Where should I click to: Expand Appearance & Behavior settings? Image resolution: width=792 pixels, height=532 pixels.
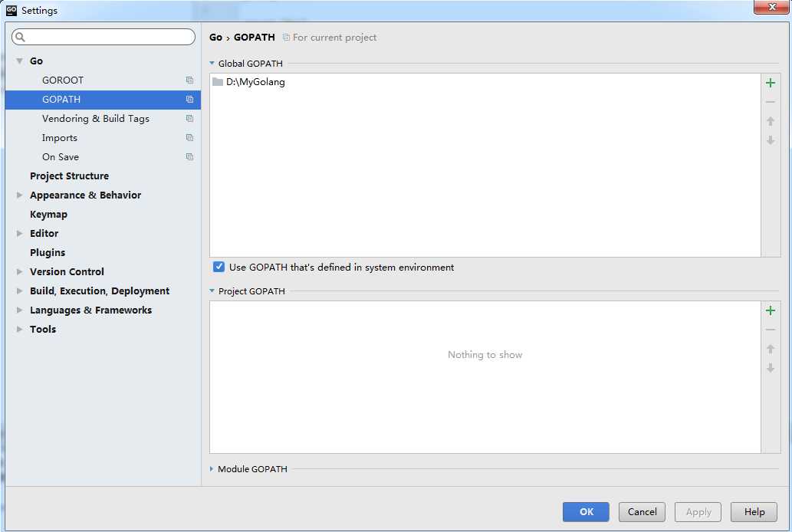click(x=20, y=195)
